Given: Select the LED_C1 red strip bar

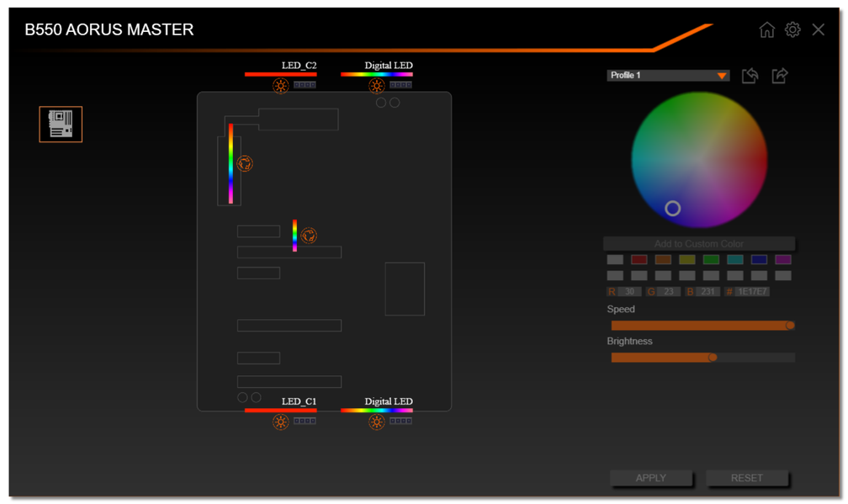Looking at the screenshot, I should point(281,411).
